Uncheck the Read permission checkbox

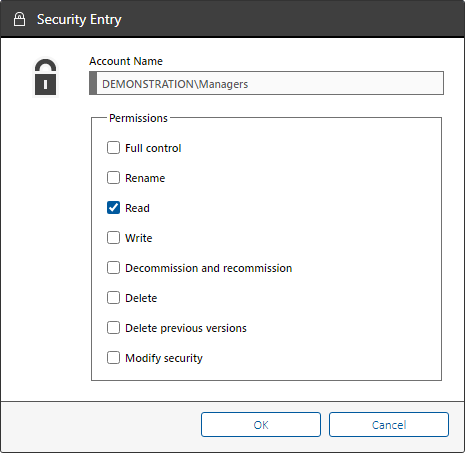coord(113,208)
